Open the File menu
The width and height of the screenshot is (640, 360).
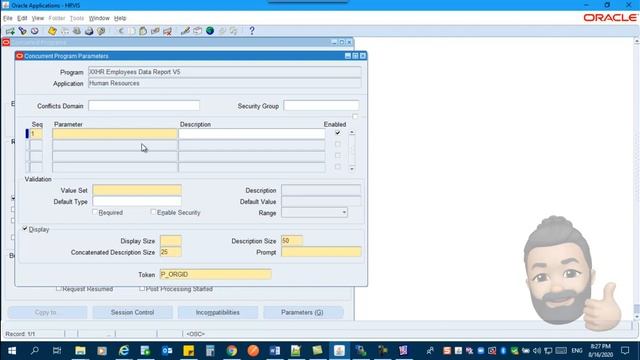(7, 18)
